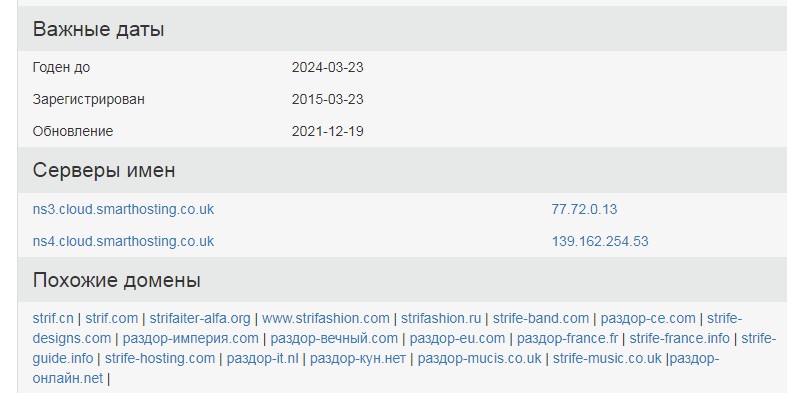Image resolution: width=787 pixels, height=393 pixels.
Task: Open strife-france.info domain link
Action: tap(679, 339)
